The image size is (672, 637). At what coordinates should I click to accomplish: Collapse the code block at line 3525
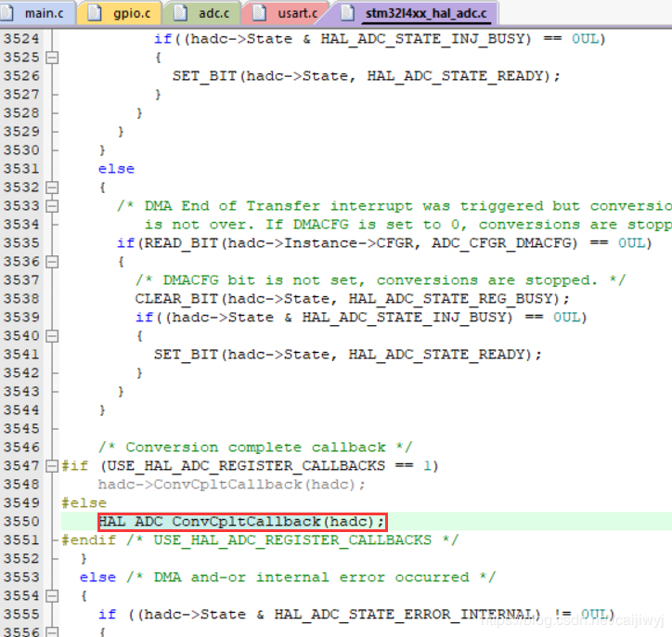click(52, 58)
